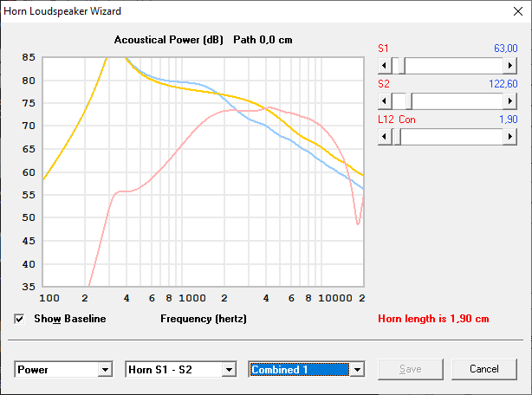
Task: Click the S1 slider track right of the thumb
Action: click(454, 66)
